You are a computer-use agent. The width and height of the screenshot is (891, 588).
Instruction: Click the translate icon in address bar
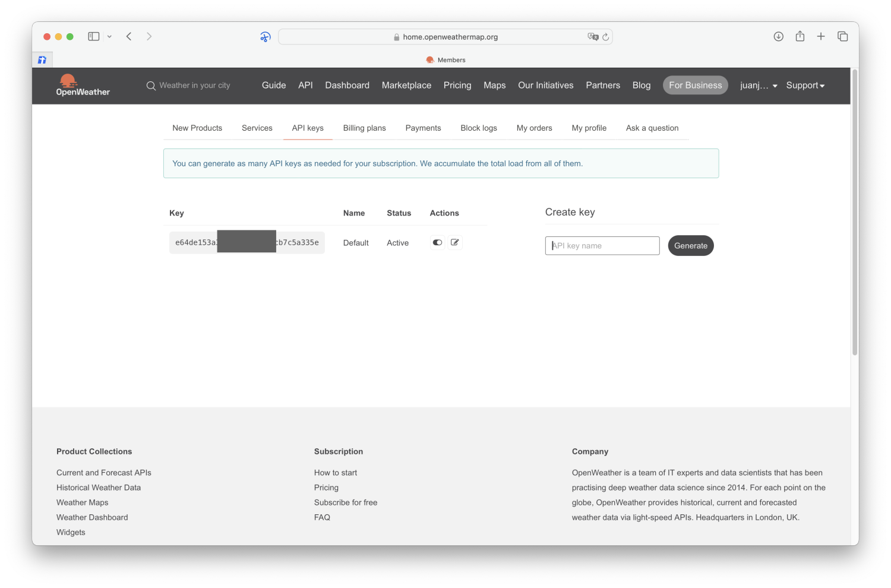point(593,37)
